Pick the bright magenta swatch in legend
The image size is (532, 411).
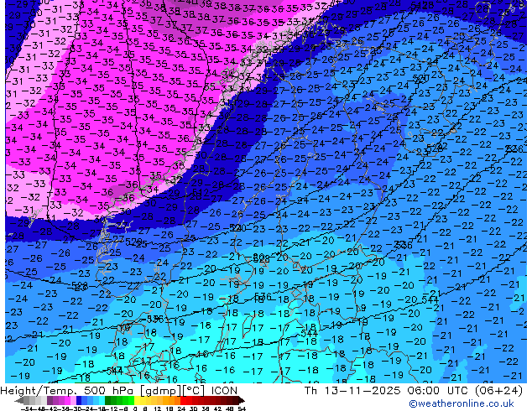click(67, 400)
